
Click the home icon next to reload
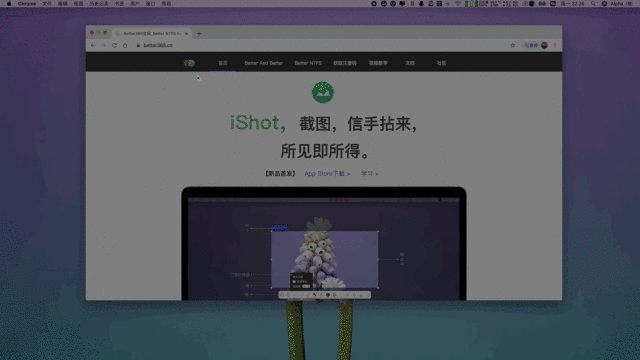point(125,45)
